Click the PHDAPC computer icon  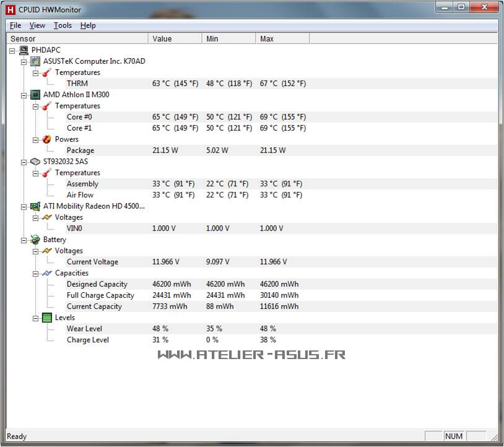24,50
